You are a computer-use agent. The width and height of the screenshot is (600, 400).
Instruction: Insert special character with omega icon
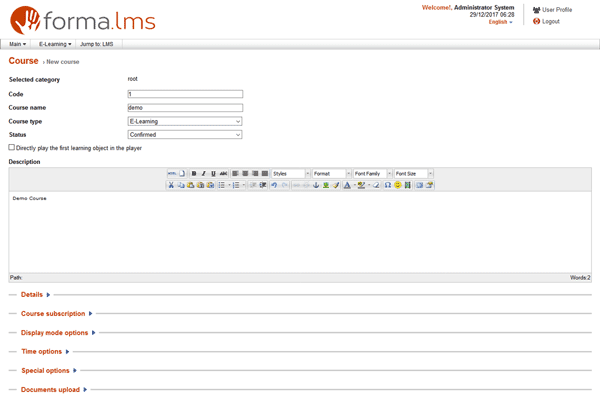387,185
